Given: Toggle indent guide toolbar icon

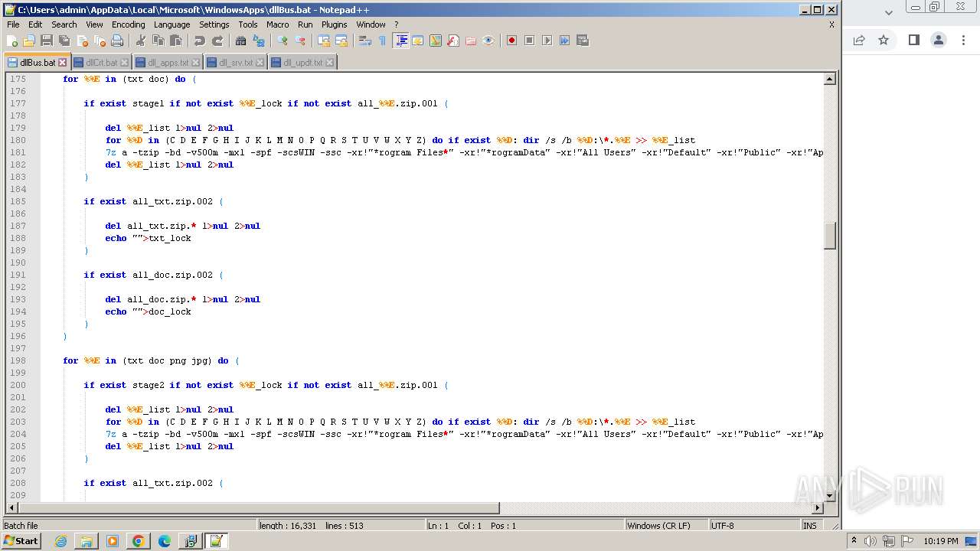Looking at the screenshot, I should point(400,41).
